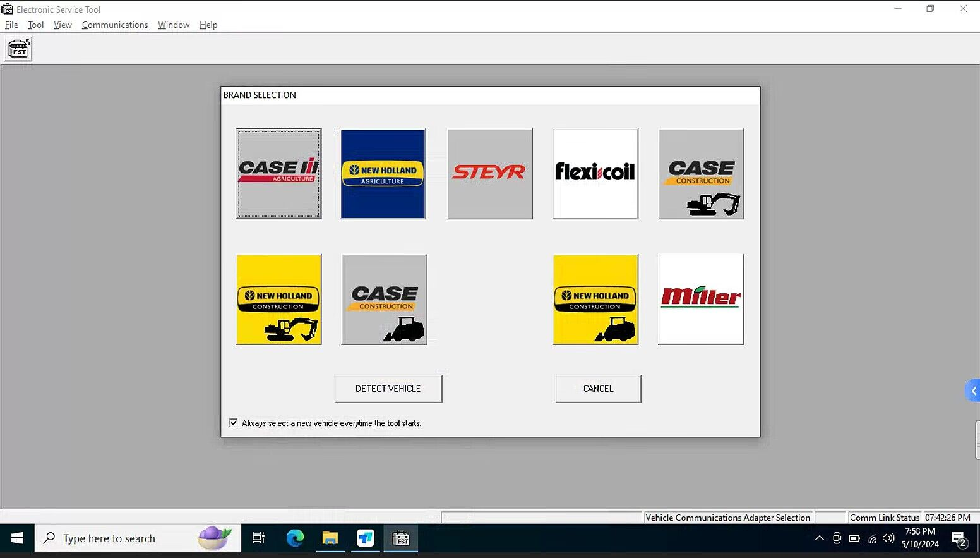Choose New Holland Construction excavator tile
980x558 pixels.
[278, 300]
